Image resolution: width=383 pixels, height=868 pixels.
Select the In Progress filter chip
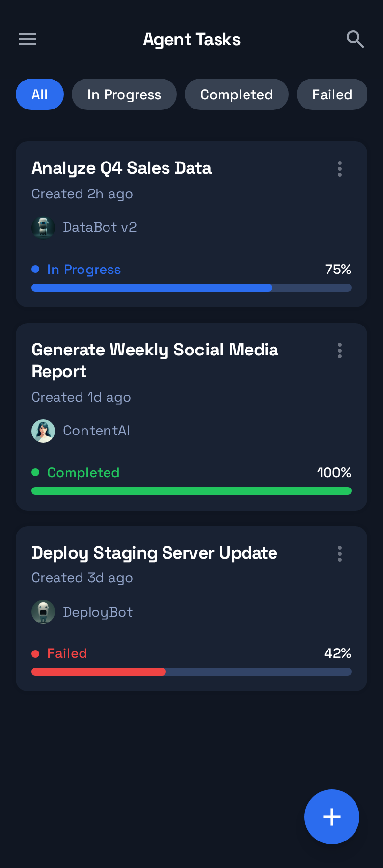coord(124,94)
